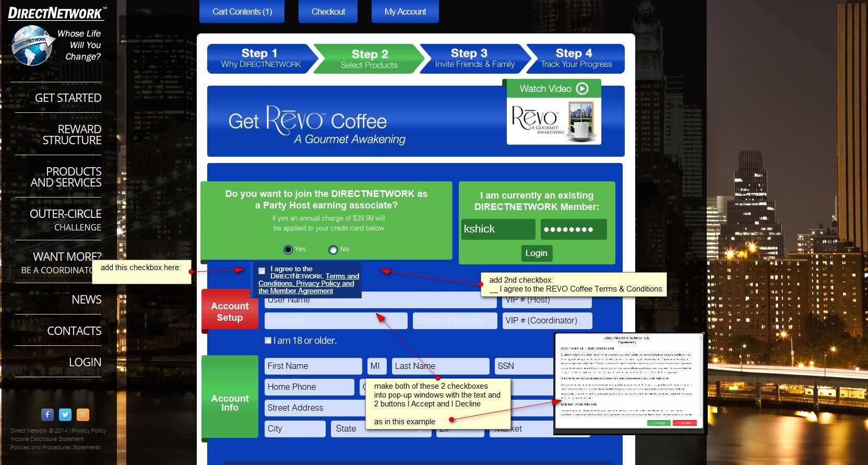Image resolution: width=868 pixels, height=465 pixels.
Task: Go to Step 1 Why DirectNetwork
Action: [x=261, y=58]
